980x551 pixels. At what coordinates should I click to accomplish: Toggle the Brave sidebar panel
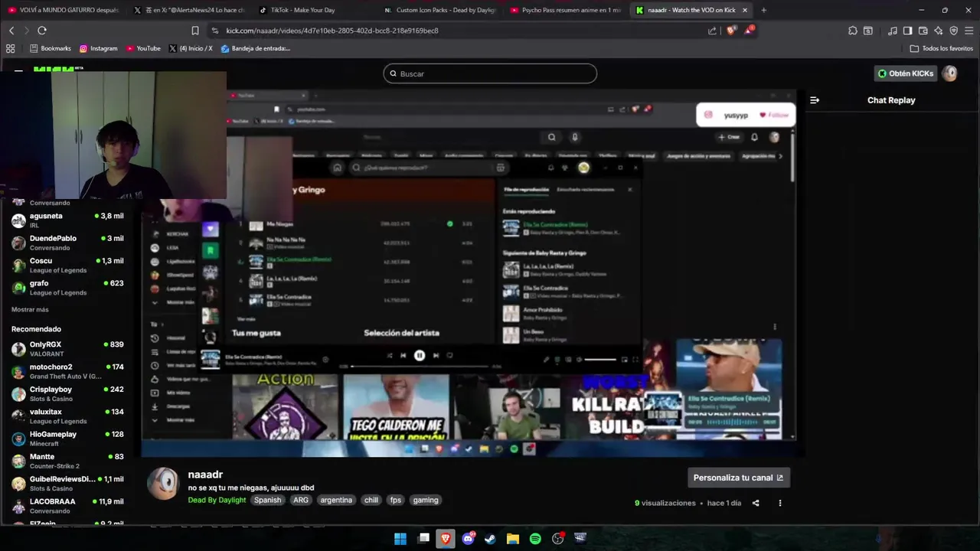(x=908, y=31)
